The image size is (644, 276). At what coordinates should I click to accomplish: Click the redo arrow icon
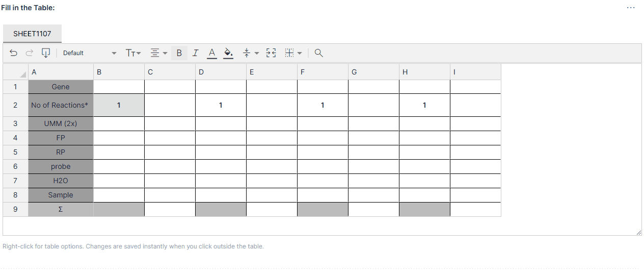pyautogui.click(x=29, y=53)
